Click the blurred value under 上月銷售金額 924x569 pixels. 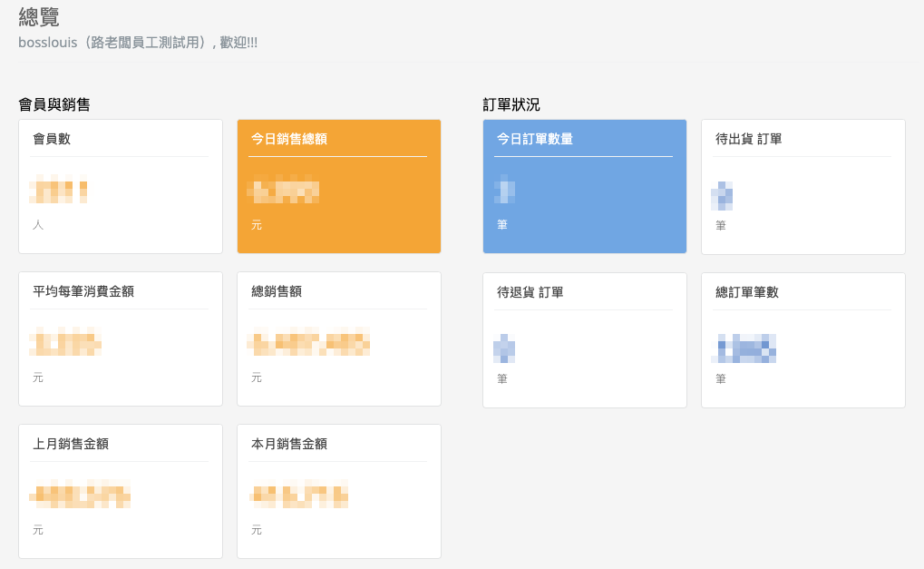coord(80,494)
